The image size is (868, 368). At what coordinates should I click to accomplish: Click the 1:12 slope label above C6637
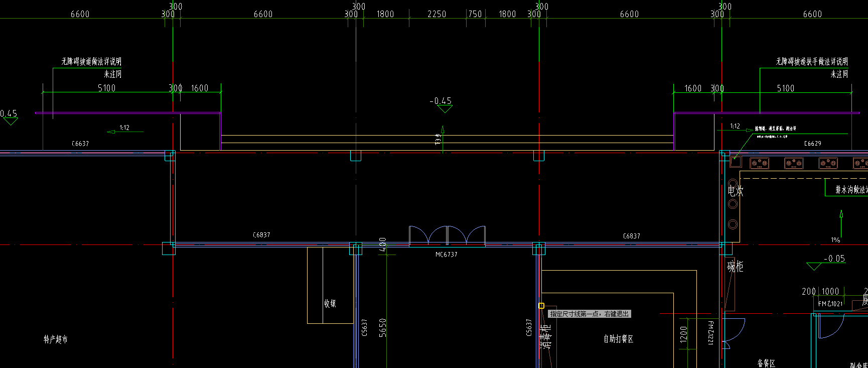(124, 128)
